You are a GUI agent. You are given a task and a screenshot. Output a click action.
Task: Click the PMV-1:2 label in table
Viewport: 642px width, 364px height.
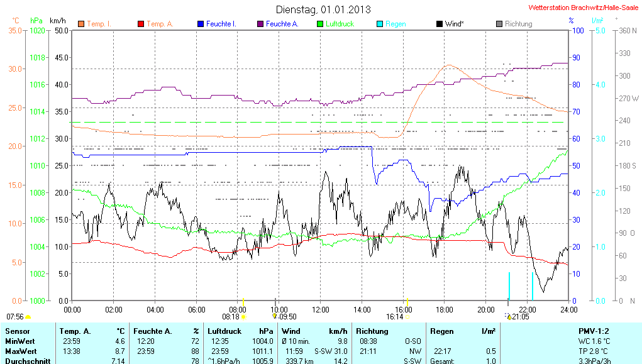(594, 331)
